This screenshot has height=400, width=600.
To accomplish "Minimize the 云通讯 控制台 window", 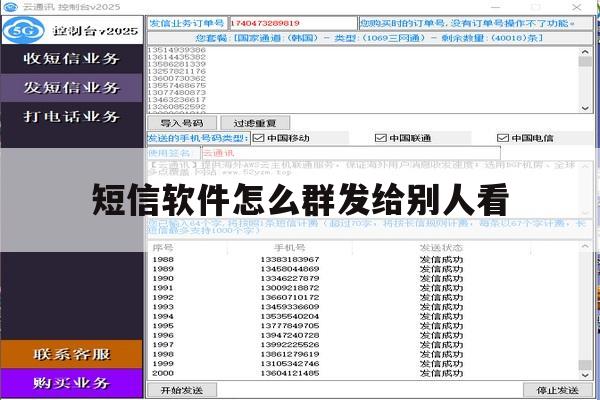I will point(496,7).
